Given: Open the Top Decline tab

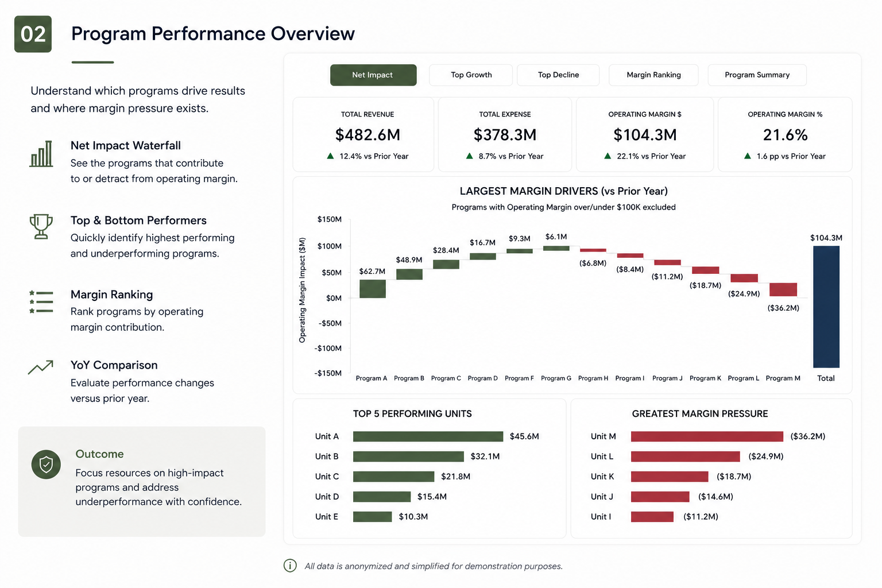Looking at the screenshot, I should (558, 75).
